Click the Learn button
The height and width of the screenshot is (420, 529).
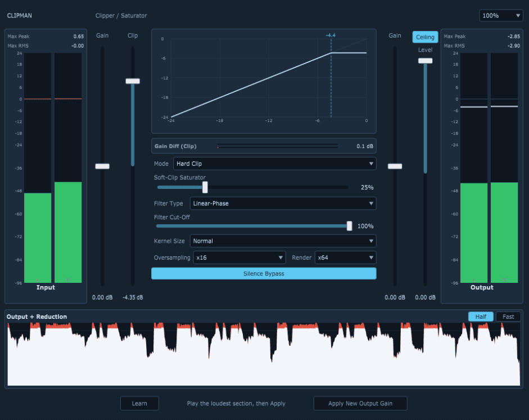coord(139,403)
